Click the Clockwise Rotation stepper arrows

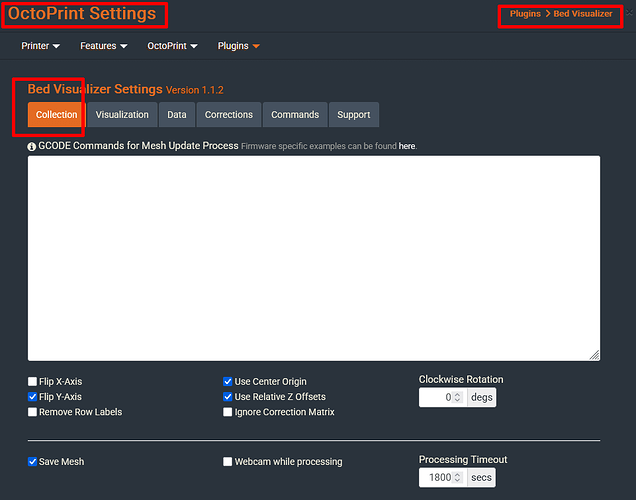tap(458, 397)
